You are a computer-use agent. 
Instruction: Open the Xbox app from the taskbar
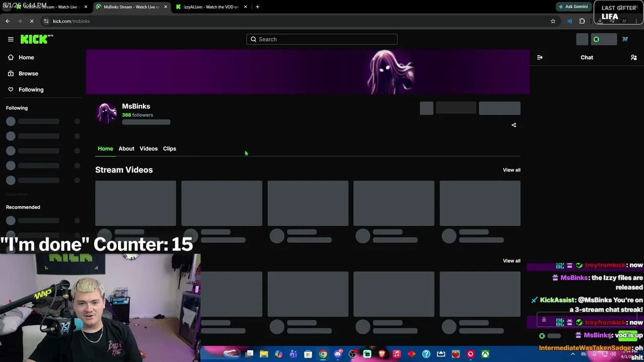coord(485,354)
